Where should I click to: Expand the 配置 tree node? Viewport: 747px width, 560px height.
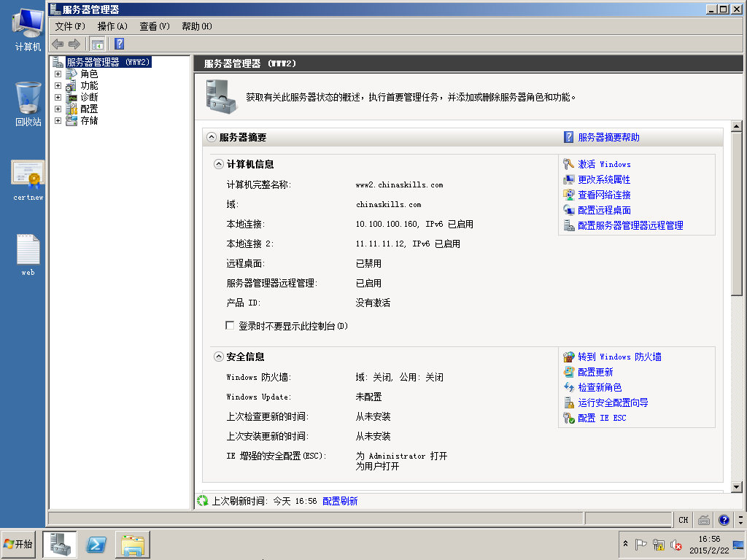click(58, 109)
